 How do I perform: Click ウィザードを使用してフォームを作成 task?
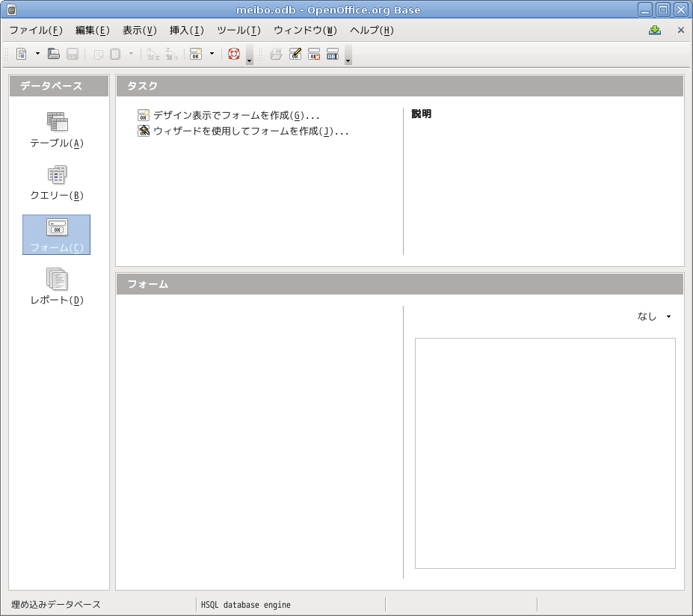pyautogui.click(x=250, y=132)
